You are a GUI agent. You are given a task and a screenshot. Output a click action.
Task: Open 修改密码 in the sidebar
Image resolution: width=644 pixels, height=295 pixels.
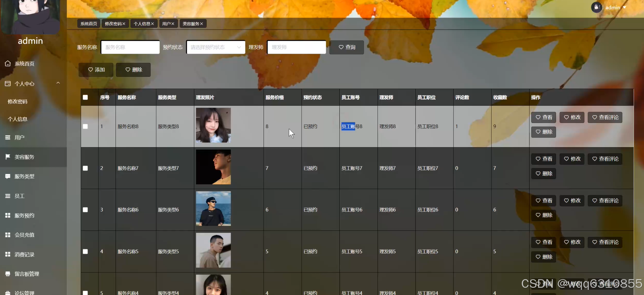(x=18, y=101)
